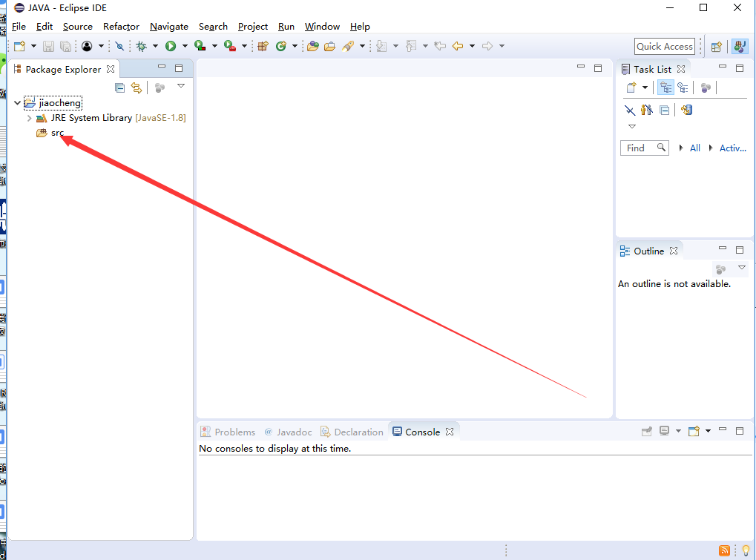Click the Last Edit Location icon
The width and height of the screenshot is (756, 560).
pos(440,46)
